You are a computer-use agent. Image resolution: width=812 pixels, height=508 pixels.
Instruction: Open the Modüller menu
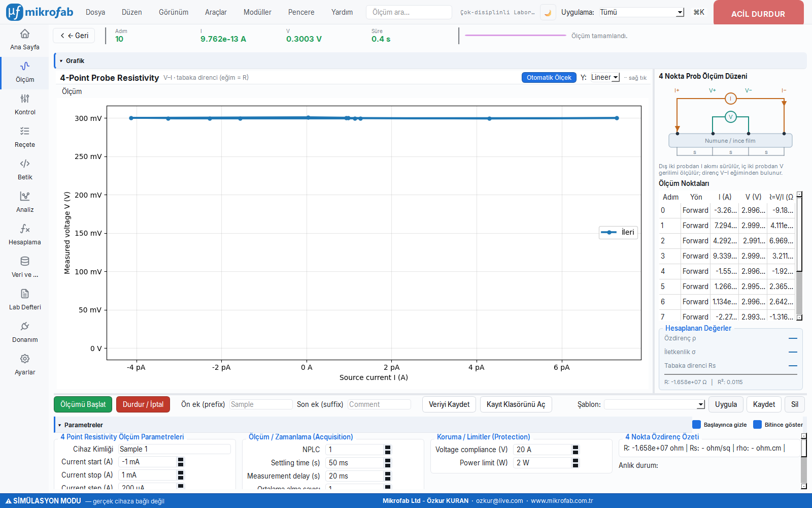point(257,12)
